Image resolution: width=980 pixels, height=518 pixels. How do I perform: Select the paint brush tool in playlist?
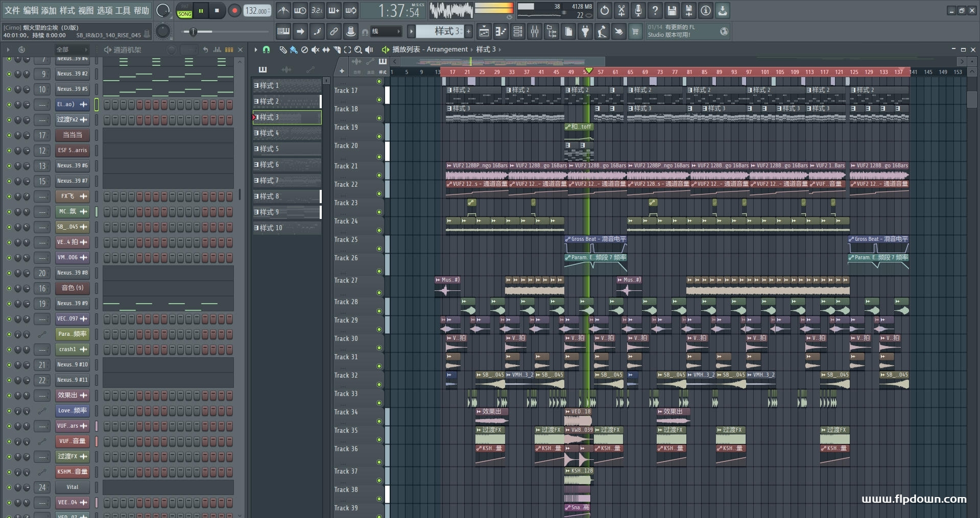[x=293, y=50]
